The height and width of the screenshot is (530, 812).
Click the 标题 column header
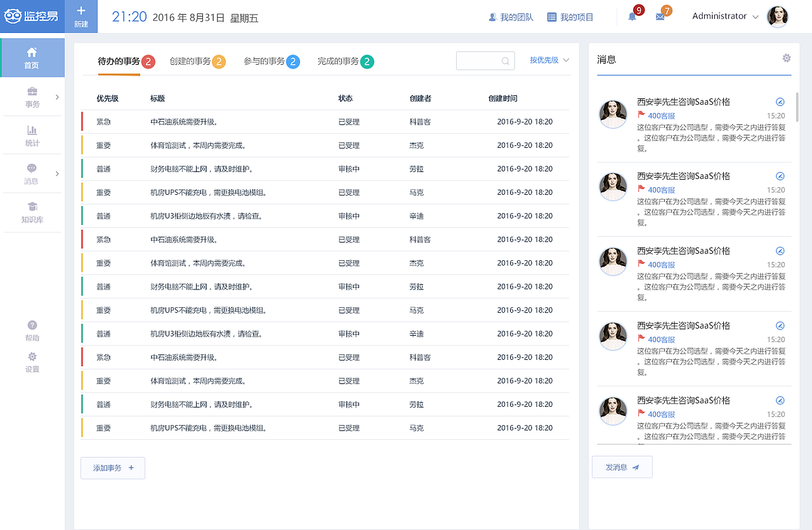pyautogui.click(x=157, y=98)
